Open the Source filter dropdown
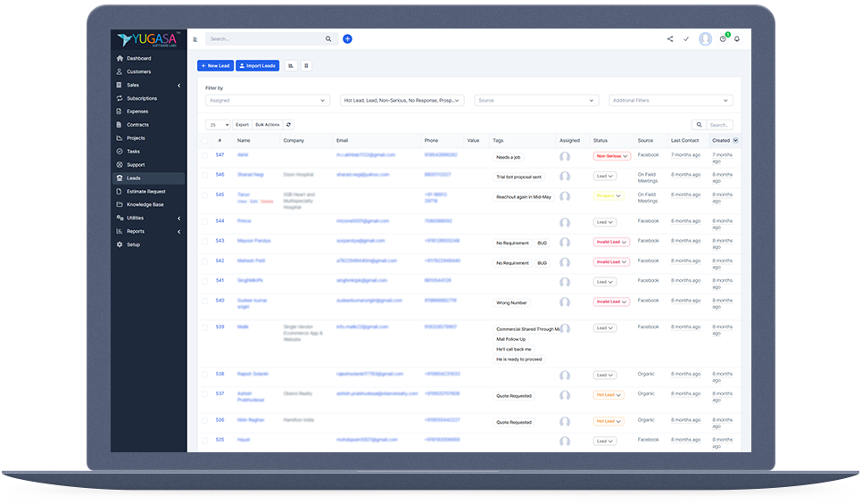This screenshot has height=504, width=862. pos(535,101)
